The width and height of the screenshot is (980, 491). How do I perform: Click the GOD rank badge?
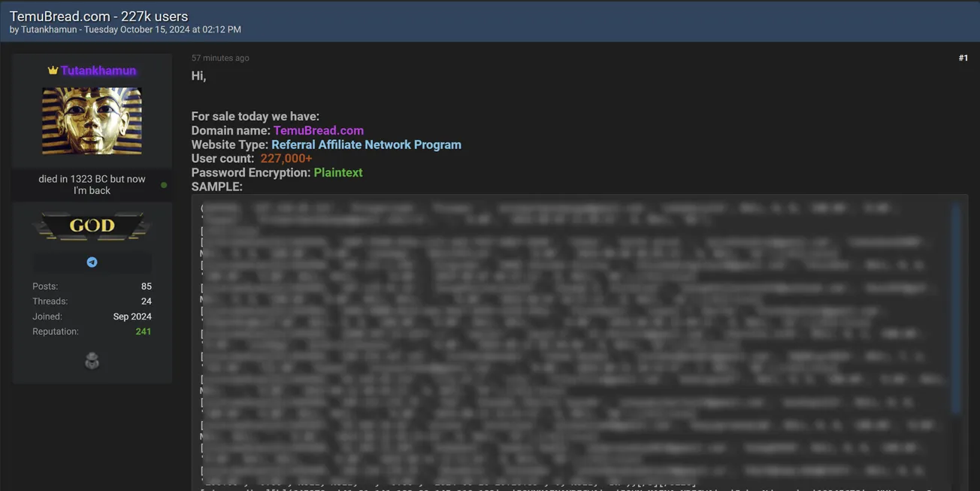tap(92, 226)
